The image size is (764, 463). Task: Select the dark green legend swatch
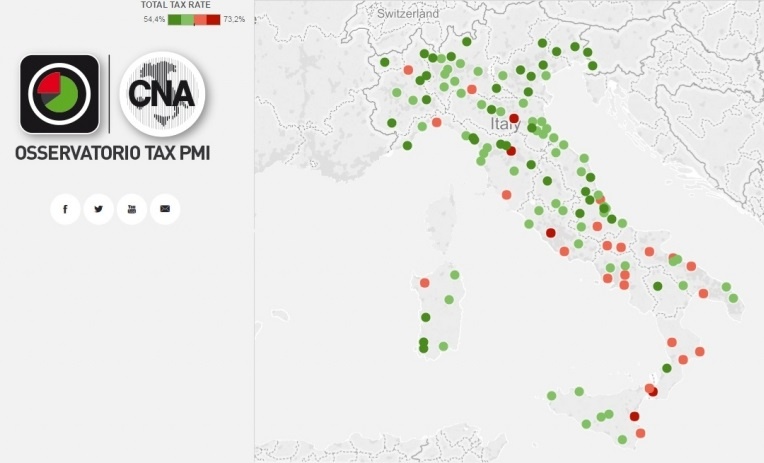click(x=174, y=19)
